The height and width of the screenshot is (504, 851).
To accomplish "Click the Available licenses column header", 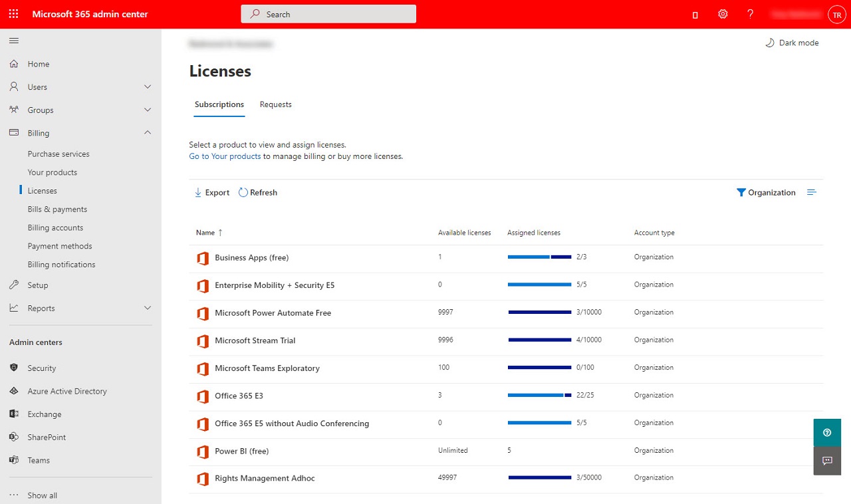I will [465, 233].
